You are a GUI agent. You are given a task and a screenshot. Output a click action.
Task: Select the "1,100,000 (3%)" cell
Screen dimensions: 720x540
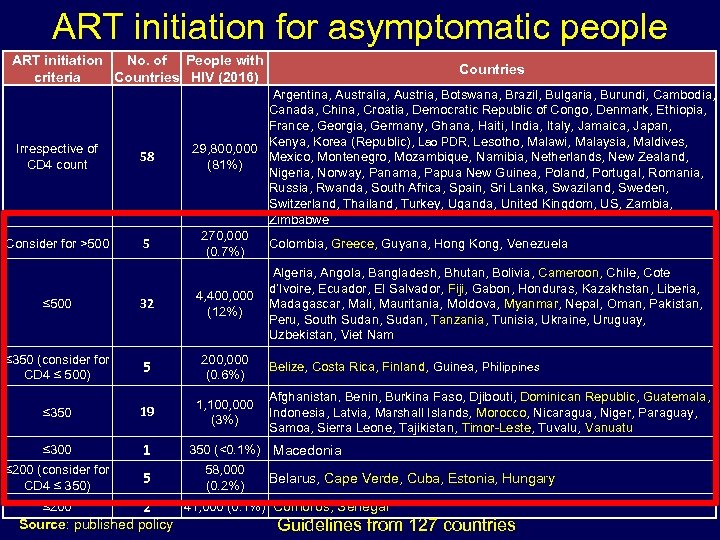click(x=225, y=412)
